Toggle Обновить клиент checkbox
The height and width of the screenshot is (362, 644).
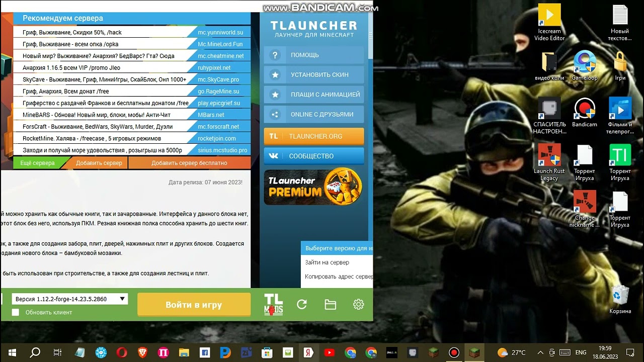pos(16,312)
